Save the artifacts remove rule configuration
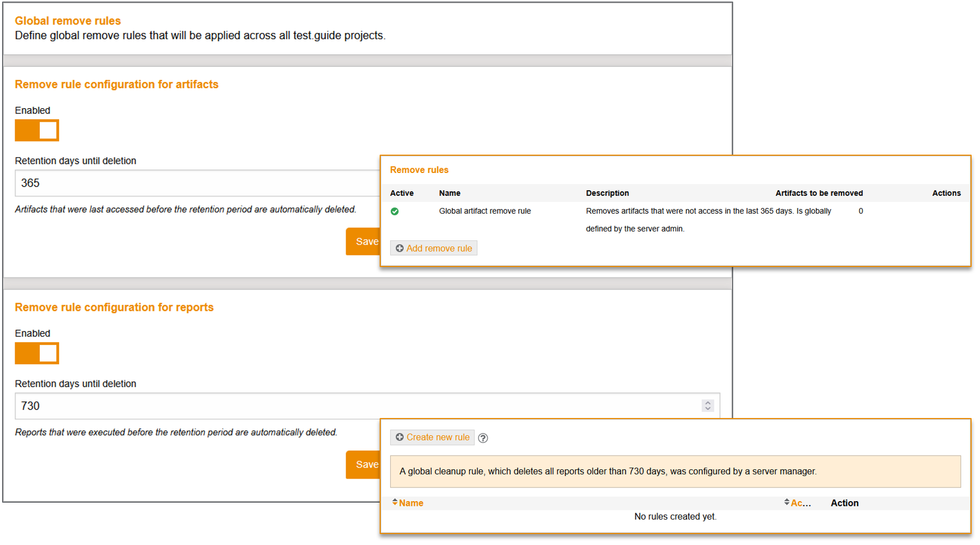The width and height of the screenshot is (980, 545). (363, 242)
